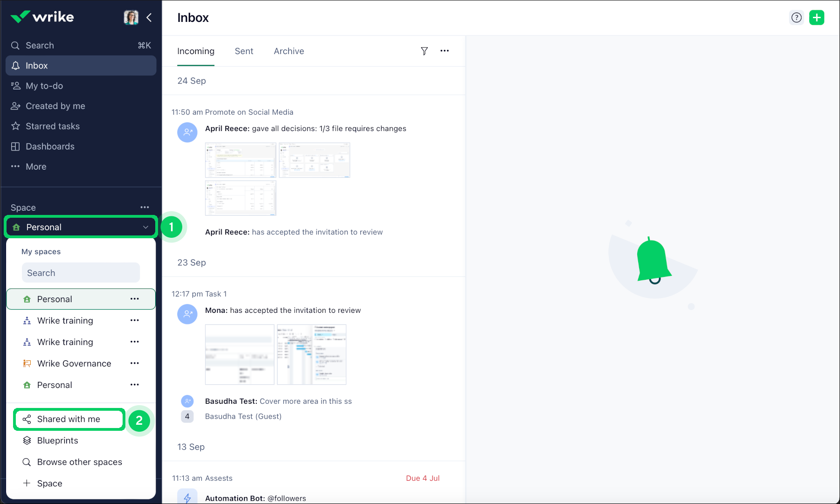Click the Due 4 Jul label
840x504 pixels.
point(423,478)
